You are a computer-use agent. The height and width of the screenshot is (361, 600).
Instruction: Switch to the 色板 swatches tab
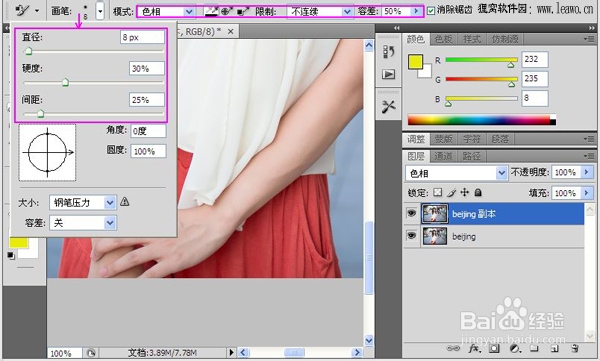coord(444,39)
